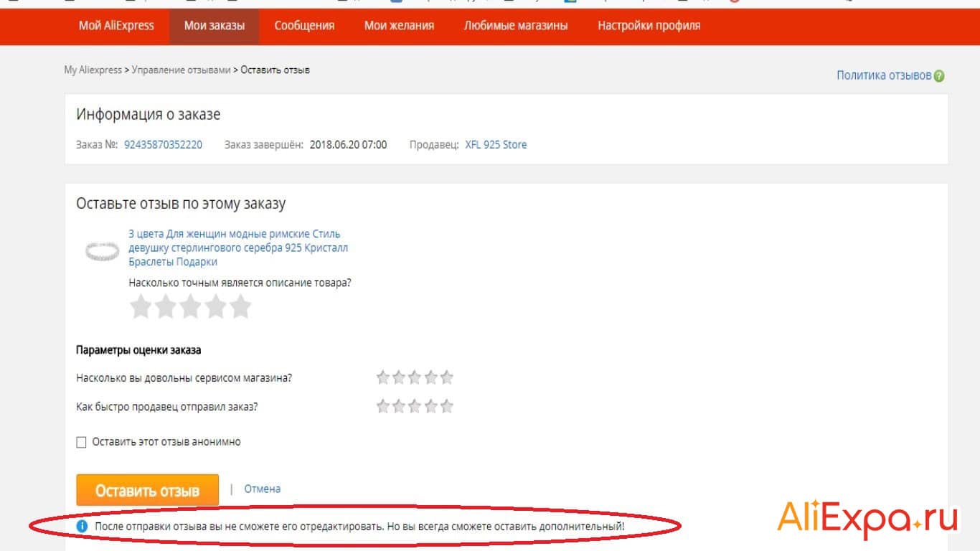Rate seller shipping speed two stars
The image size is (980, 551).
399,407
